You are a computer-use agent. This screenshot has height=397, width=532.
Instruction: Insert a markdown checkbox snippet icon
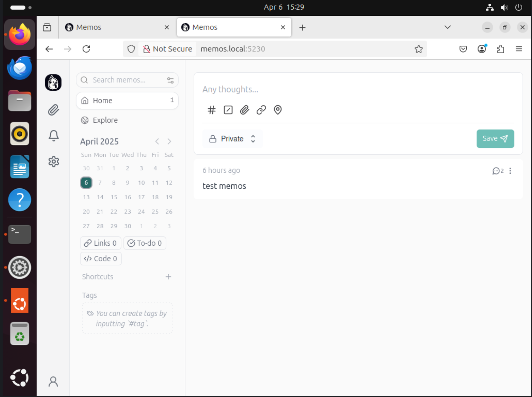[x=228, y=110]
